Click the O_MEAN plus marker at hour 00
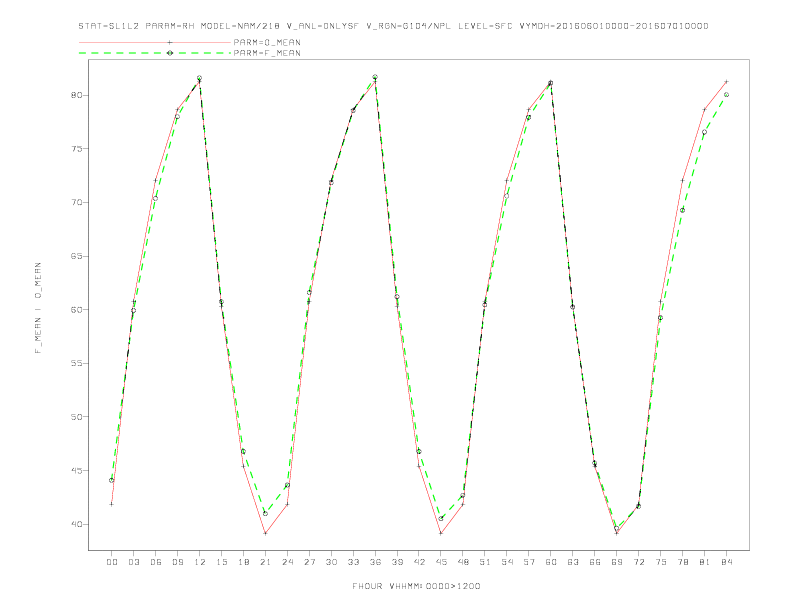The width and height of the screenshot is (792, 612). click(x=112, y=504)
